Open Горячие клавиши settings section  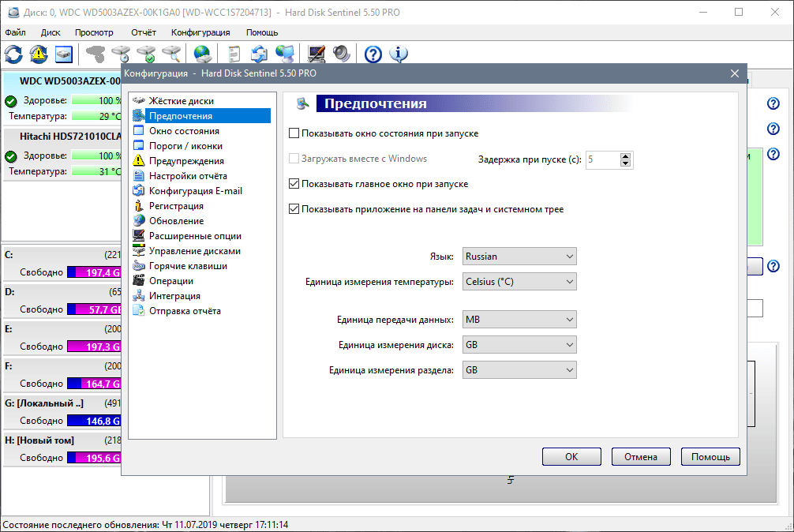pyautogui.click(x=188, y=266)
